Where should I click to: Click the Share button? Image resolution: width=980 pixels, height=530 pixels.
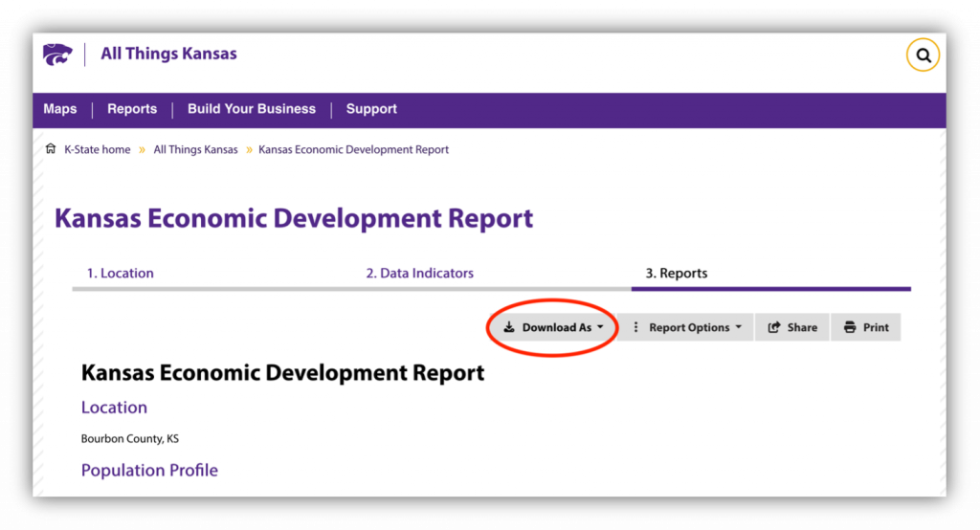click(792, 327)
